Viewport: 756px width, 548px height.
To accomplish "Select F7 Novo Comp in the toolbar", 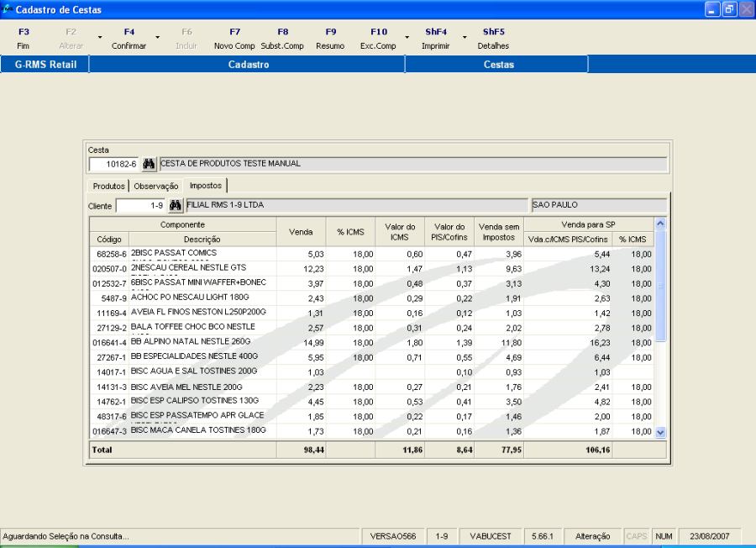I will pyautogui.click(x=234, y=39).
